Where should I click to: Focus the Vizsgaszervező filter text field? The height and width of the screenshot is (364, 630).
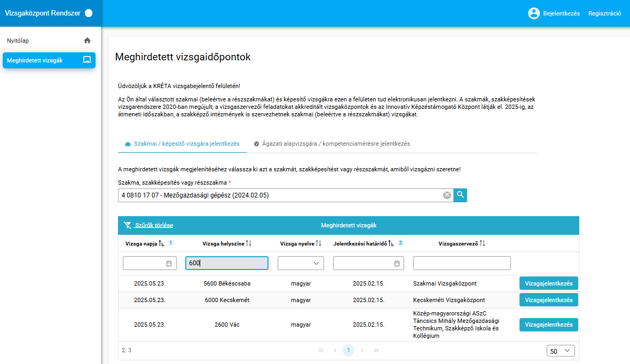462,263
